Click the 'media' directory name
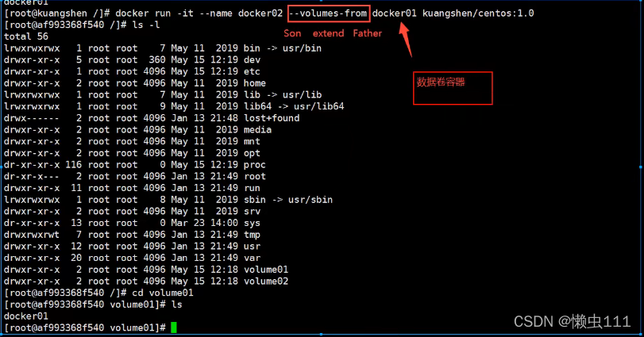This screenshot has height=337, width=644. (x=257, y=130)
